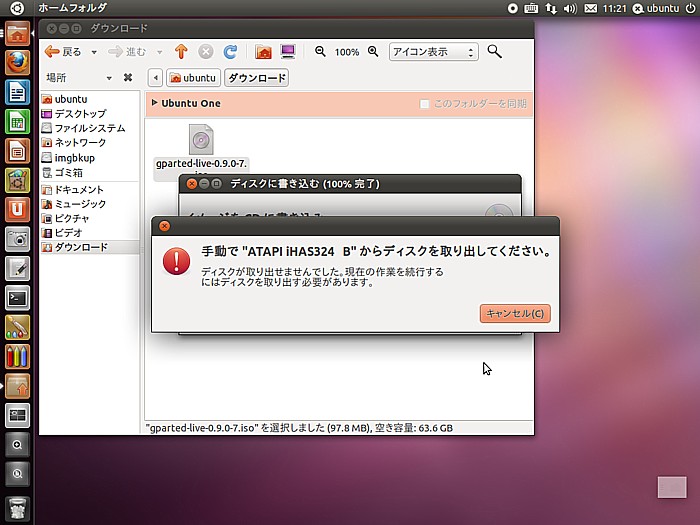Click the 100% zoom level
This screenshot has height=525, width=700.
coord(347,52)
